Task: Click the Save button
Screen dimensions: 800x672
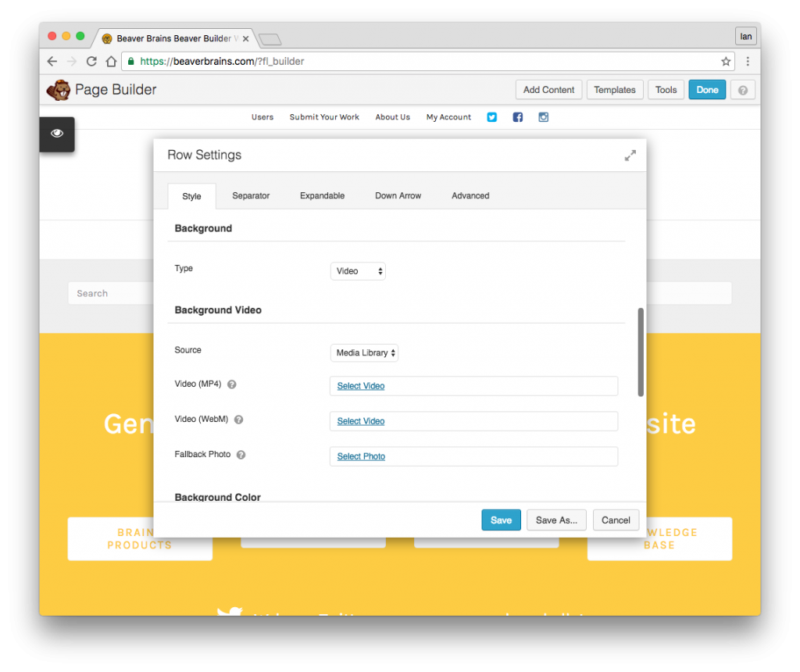Action: click(501, 520)
